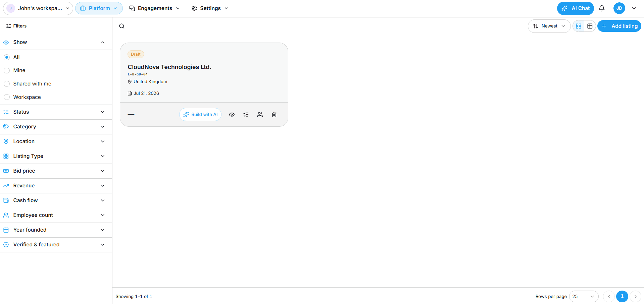Select the Workspace radio option
The image size is (644, 304).
click(x=7, y=97)
